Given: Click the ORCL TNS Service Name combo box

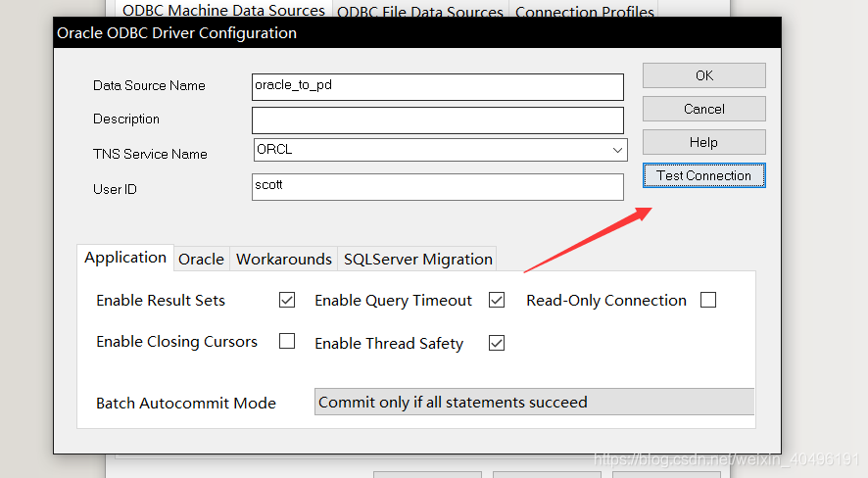Looking at the screenshot, I should pyautogui.click(x=440, y=150).
